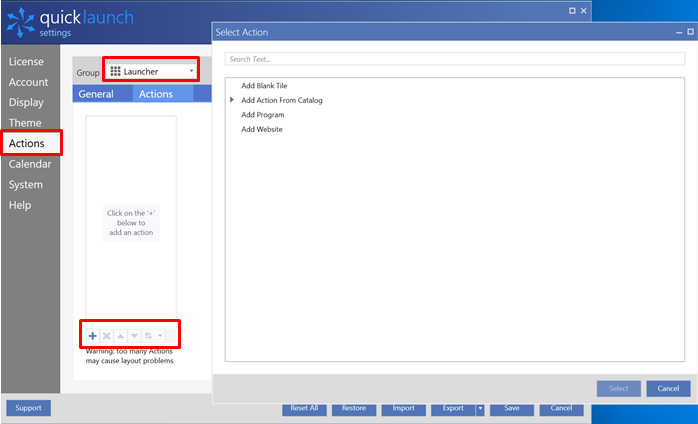Click the move action up arrow
The image size is (698, 424).
(121, 336)
